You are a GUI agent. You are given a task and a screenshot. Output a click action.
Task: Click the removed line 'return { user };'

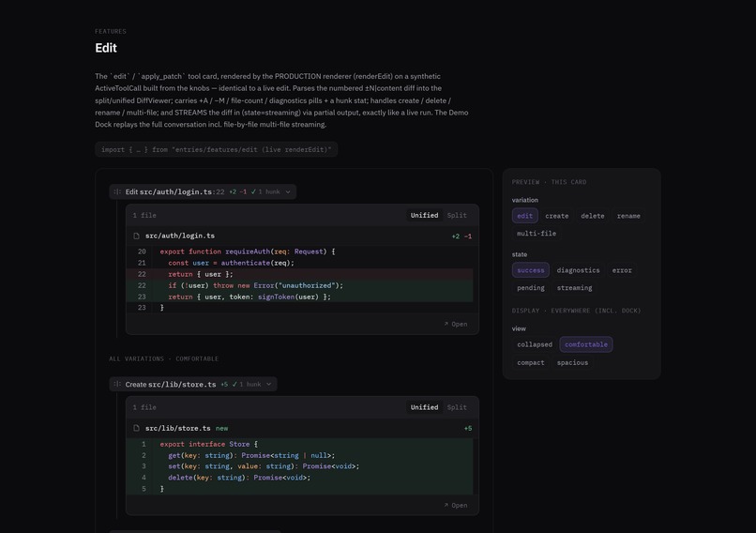click(x=299, y=274)
